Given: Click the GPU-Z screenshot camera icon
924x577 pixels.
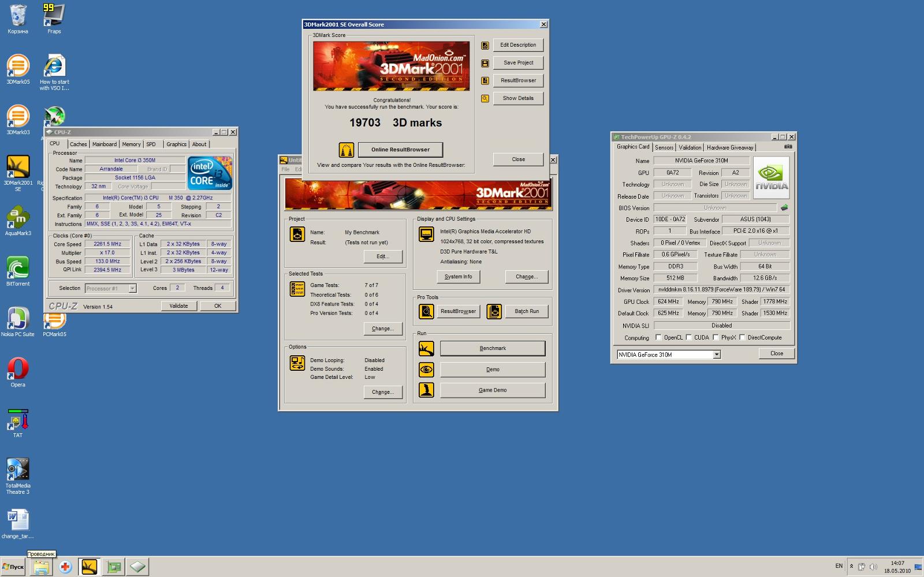Looking at the screenshot, I should (788, 147).
